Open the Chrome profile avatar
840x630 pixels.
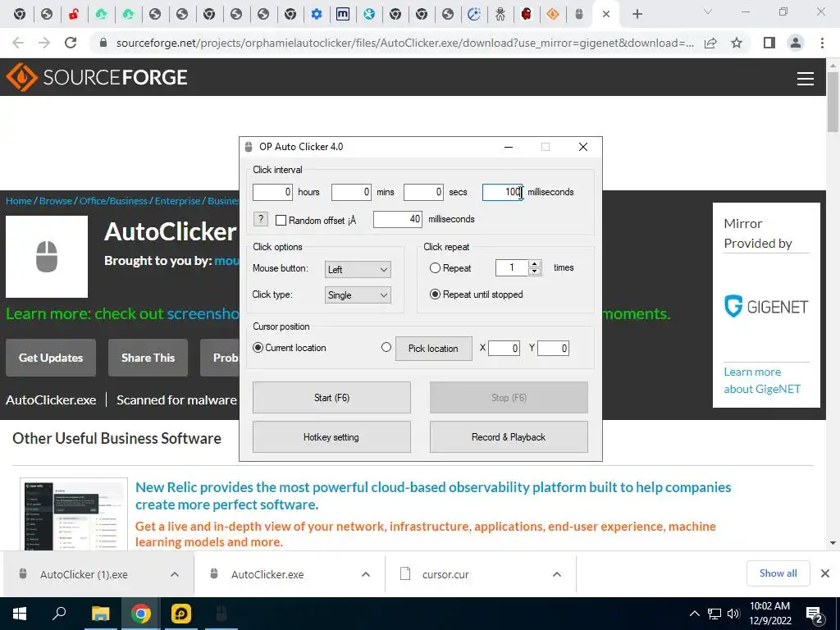pos(796,43)
